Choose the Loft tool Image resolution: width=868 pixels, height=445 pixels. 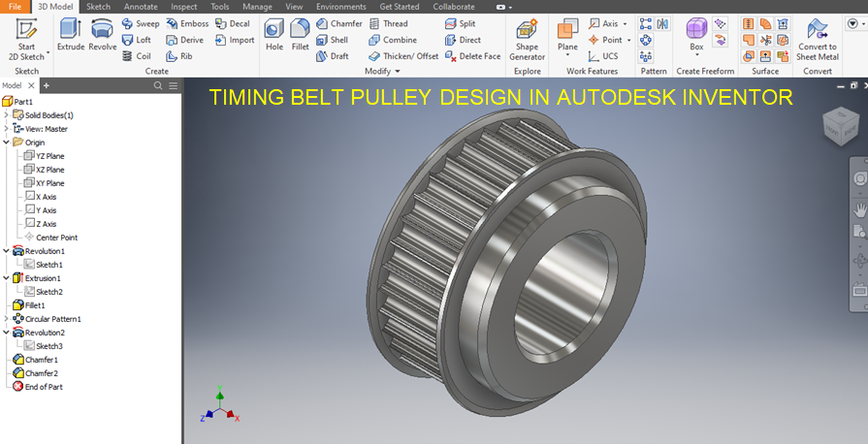tap(136, 40)
